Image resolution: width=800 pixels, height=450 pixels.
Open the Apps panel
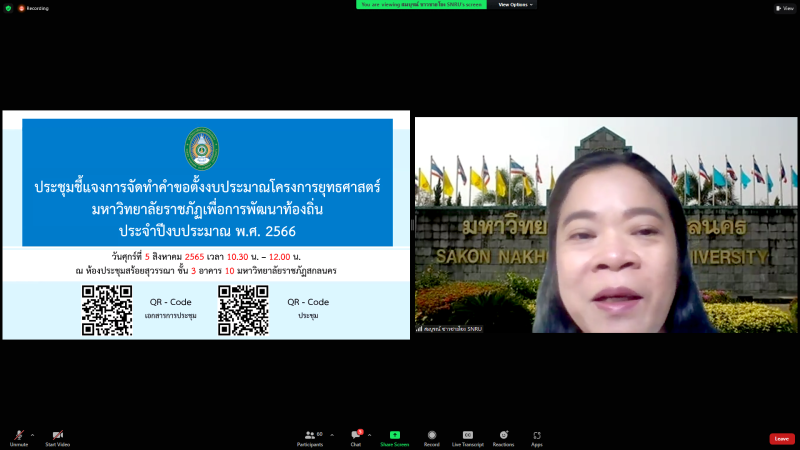[x=537, y=436]
